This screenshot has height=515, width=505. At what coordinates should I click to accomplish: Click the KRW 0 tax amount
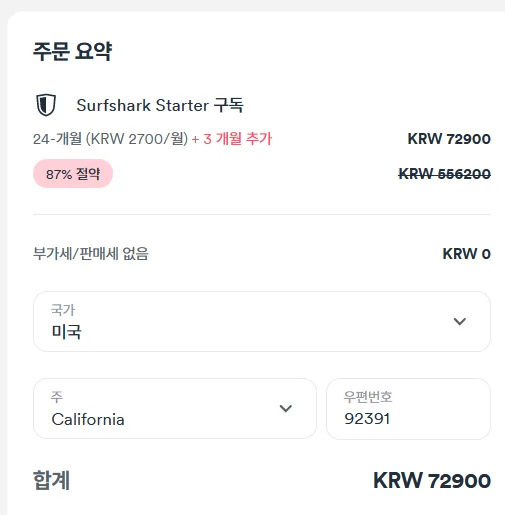[x=466, y=254]
